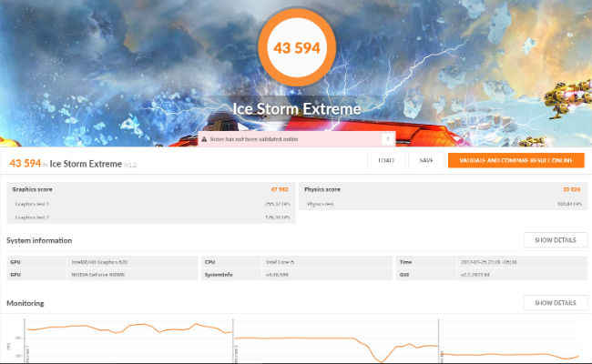The width and height of the screenshot is (592, 364).
Task: Click the Time value in system information
Action: (488, 262)
